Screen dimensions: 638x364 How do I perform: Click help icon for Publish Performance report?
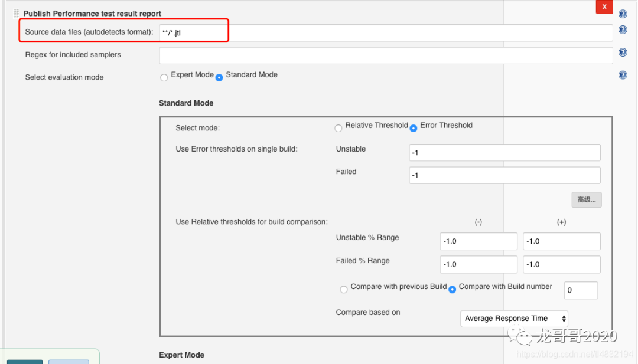point(623,14)
